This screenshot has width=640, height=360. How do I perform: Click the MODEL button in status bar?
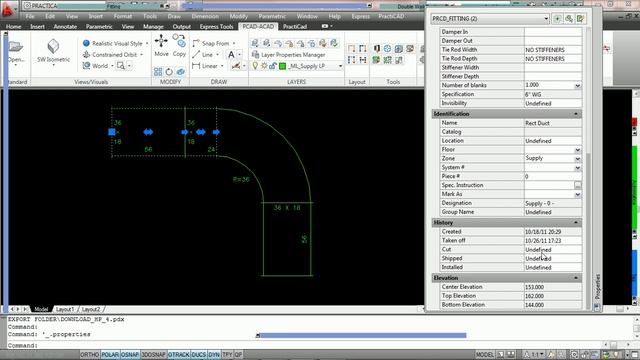coord(484,355)
